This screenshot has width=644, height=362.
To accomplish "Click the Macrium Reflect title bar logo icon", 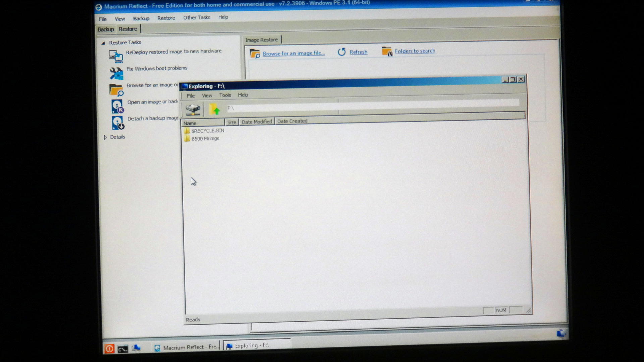I will tap(99, 7).
